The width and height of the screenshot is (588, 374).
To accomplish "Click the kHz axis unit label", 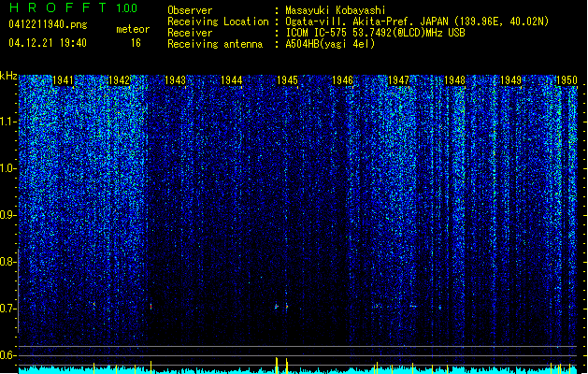I will (8, 76).
